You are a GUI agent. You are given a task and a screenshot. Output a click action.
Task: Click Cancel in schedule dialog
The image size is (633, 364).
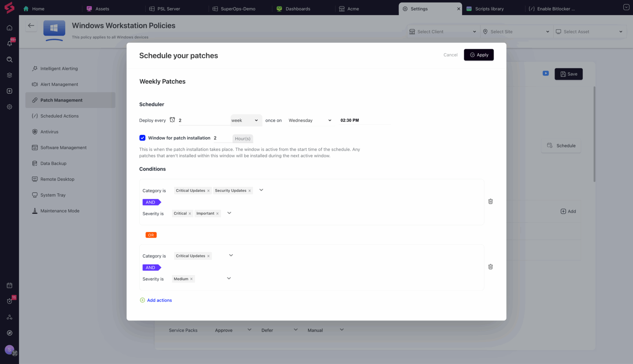[x=450, y=55]
